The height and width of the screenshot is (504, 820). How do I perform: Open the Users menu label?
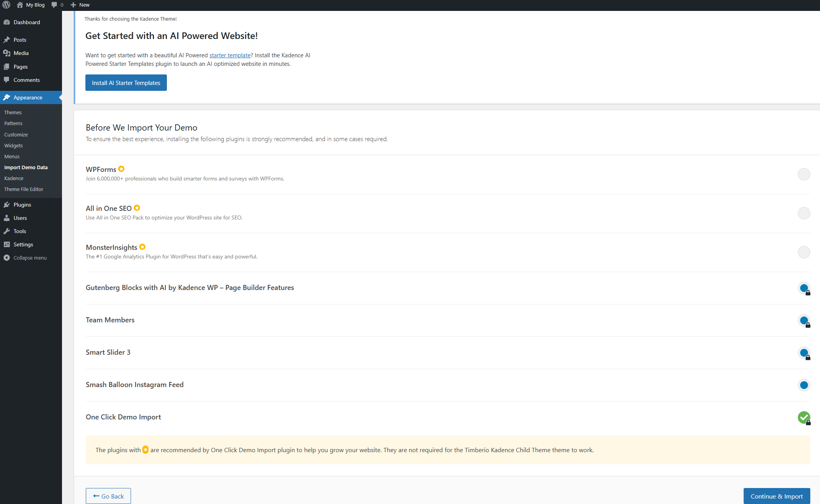coord(20,218)
